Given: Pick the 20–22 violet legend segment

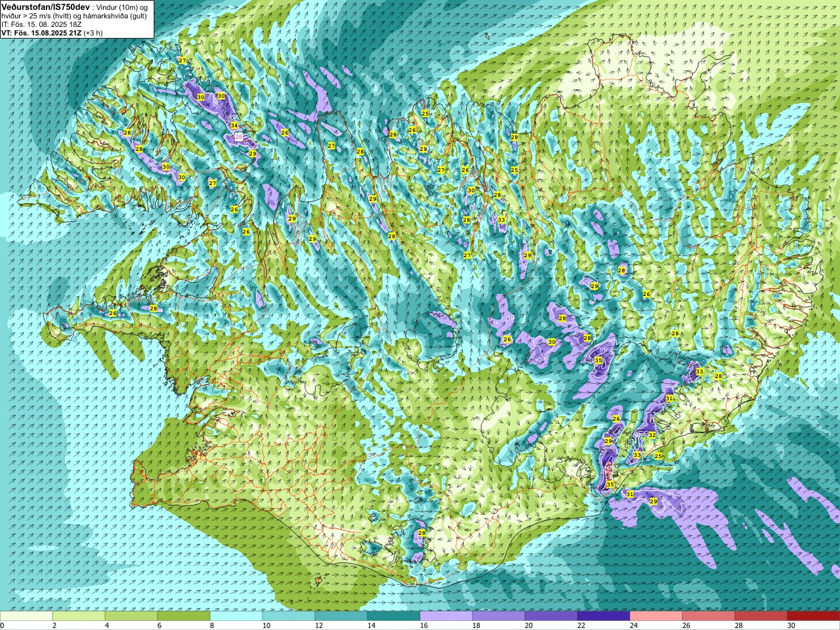Looking at the screenshot, I should pos(551,616).
